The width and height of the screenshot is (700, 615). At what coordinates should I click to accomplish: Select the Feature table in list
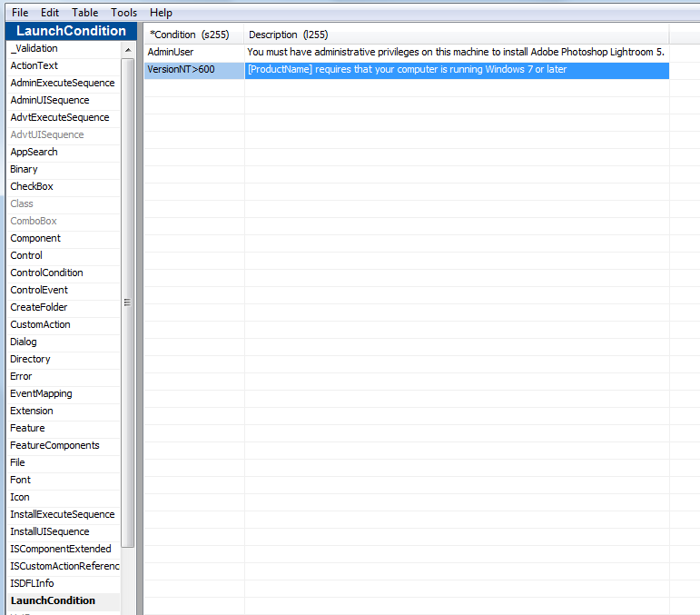pyautogui.click(x=27, y=428)
